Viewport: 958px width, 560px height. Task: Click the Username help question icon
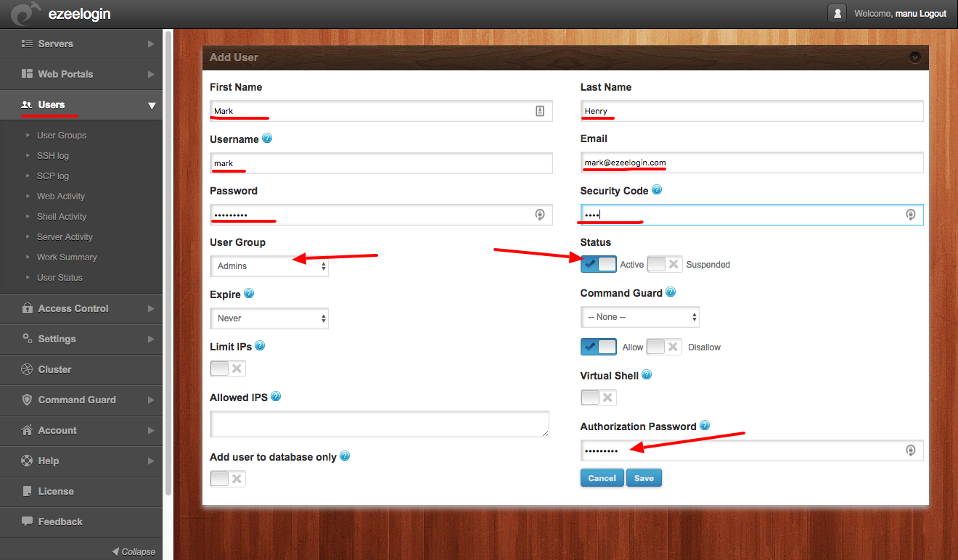click(x=267, y=138)
